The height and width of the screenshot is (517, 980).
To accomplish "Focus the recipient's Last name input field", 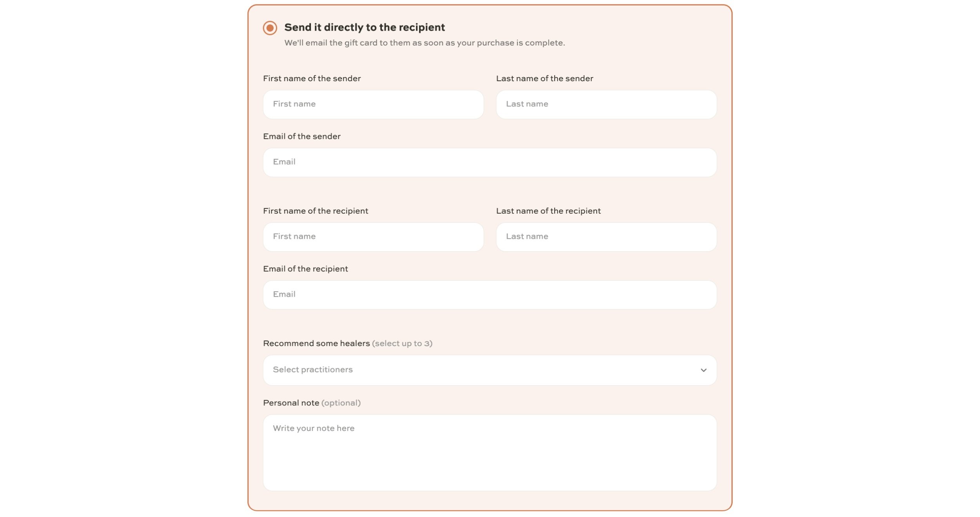I will click(x=606, y=237).
